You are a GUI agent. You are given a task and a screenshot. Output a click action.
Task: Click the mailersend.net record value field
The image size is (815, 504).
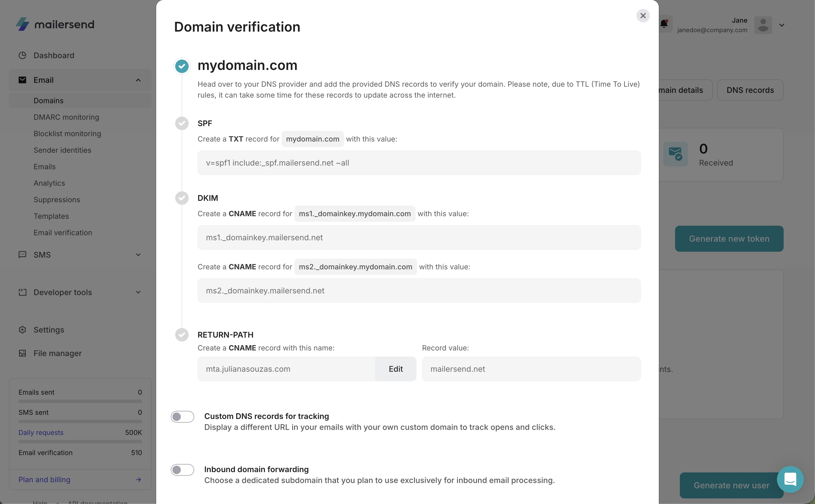pos(531,369)
